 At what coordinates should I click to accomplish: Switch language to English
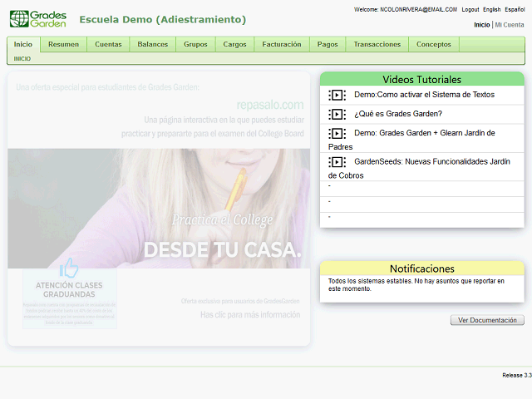tap(491, 9)
